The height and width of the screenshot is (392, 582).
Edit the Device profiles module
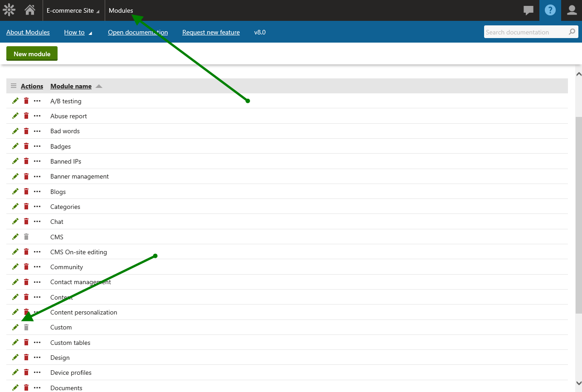tap(15, 372)
